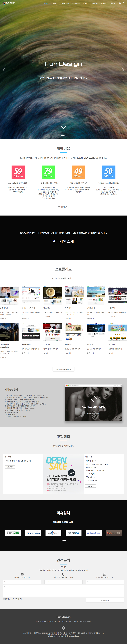Image resolution: width=127 pixels, height=644 pixels.
Task: Focus the Name input field
Action: [x=22, y=582]
